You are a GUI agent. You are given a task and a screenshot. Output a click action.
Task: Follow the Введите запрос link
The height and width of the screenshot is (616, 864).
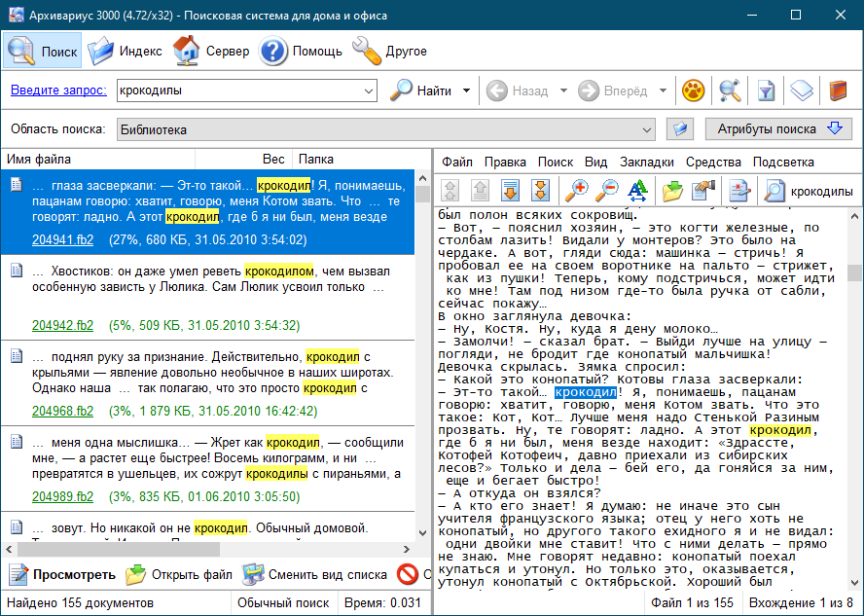tap(58, 90)
